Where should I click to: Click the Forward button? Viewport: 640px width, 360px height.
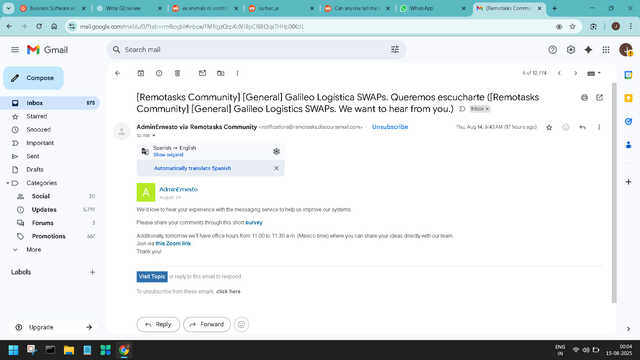[x=207, y=324]
